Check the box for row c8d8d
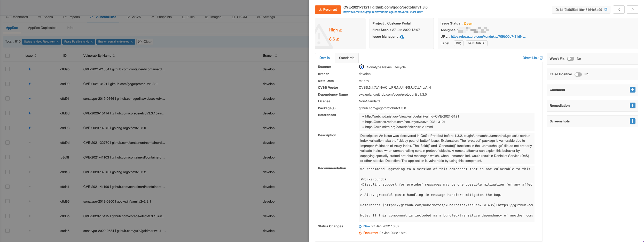644x242 pixels. [7, 113]
